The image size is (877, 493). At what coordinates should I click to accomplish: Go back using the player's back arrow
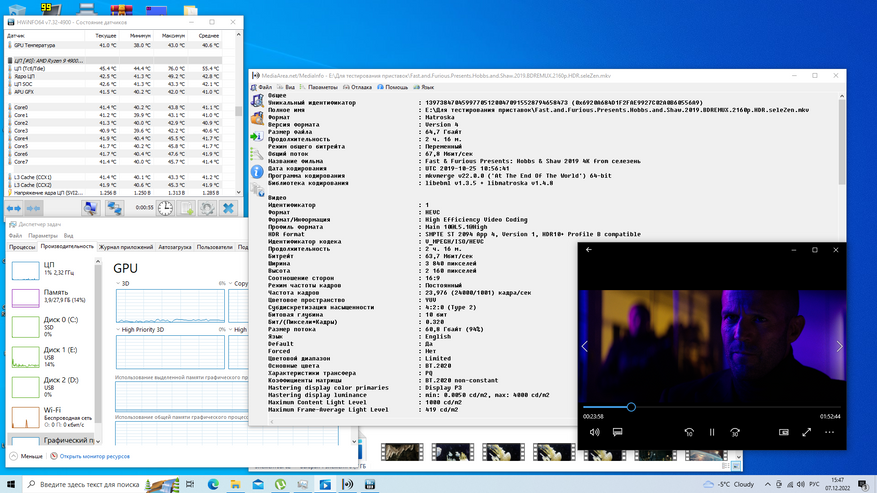coord(589,250)
